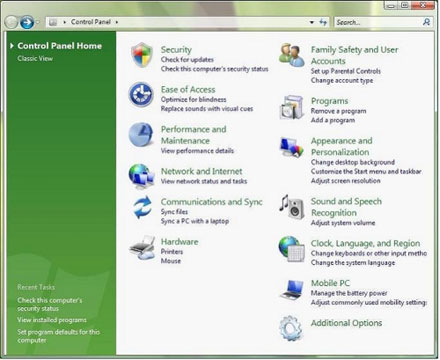
Task: Click the Back navigation arrow button
Action: pos(11,22)
